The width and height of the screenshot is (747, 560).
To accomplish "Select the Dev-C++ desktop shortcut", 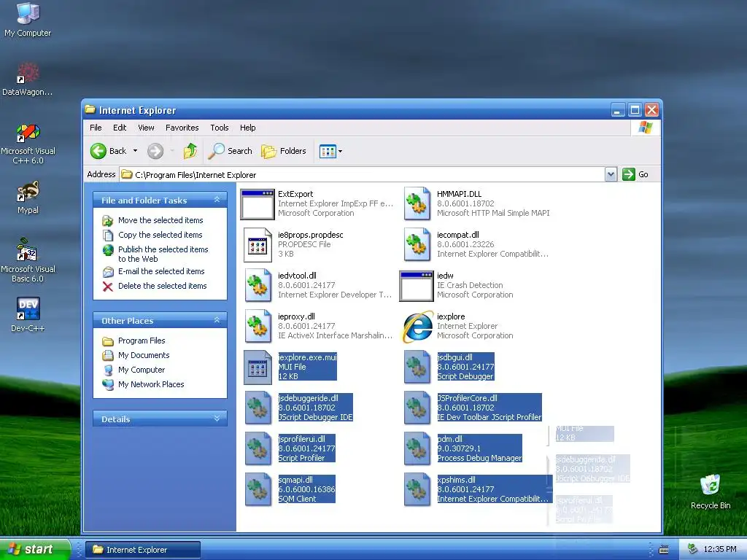I will tap(28, 315).
